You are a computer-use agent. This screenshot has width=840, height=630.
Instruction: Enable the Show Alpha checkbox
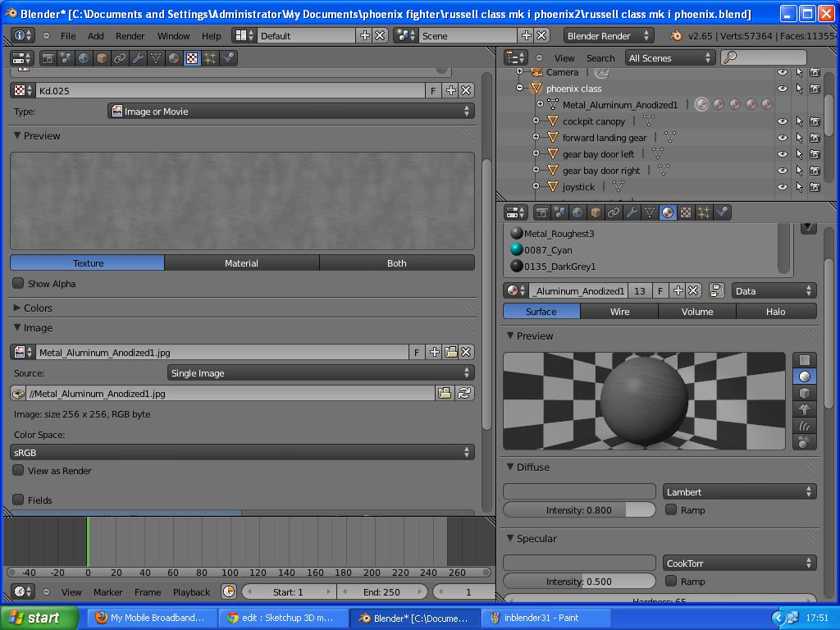click(17, 283)
